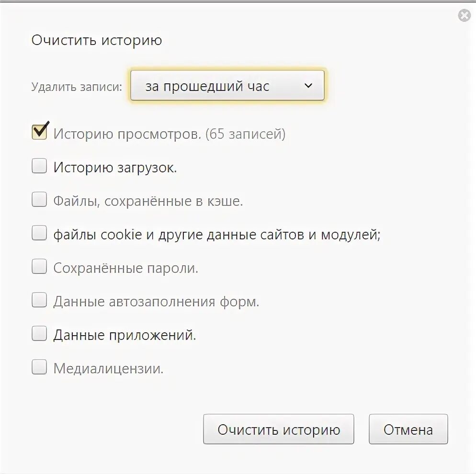Click the 'Историю загрузок.' label text
476x474 pixels.
coord(115,168)
